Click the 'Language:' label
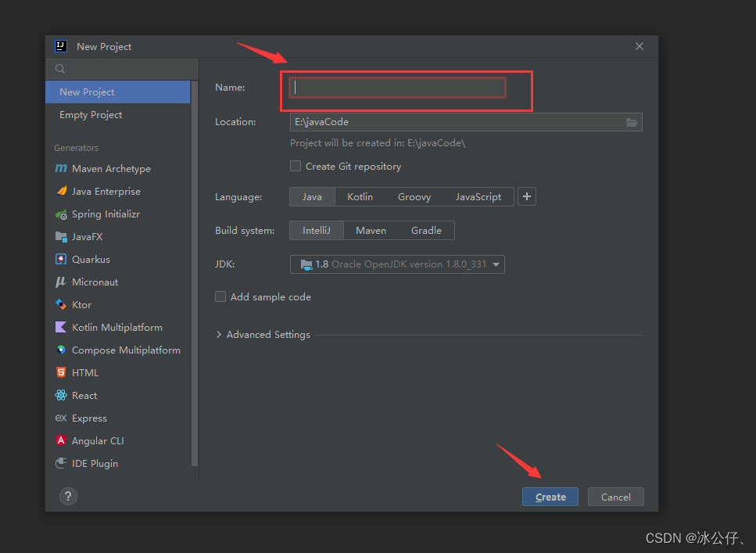The height and width of the screenshot is (553, 756). pos(238,197)
